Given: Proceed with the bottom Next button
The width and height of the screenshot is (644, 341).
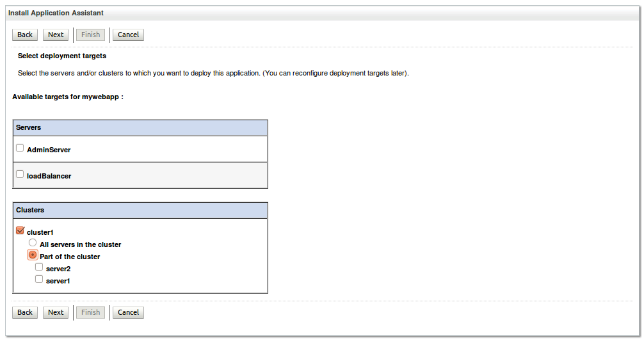Looking at the screenshot, I should tap(56, 312).
